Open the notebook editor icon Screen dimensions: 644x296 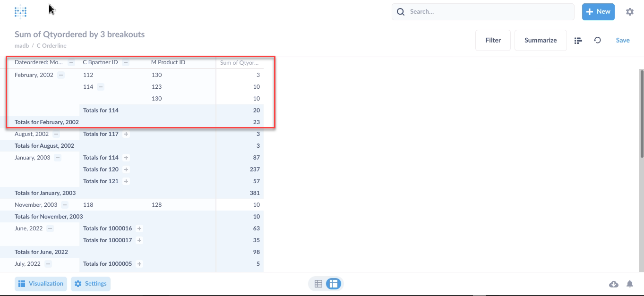pos(578,41)
